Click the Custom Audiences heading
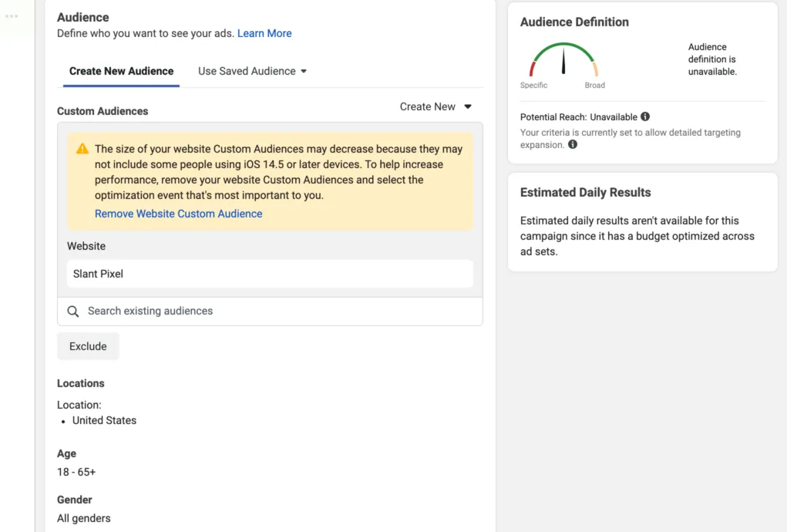 coord(103,111)
